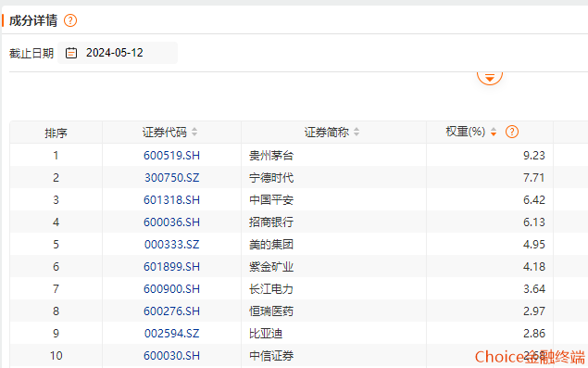Click the 成分详情 section title
The width and height of the screenshot is (588, 368).
coord(33,20)
